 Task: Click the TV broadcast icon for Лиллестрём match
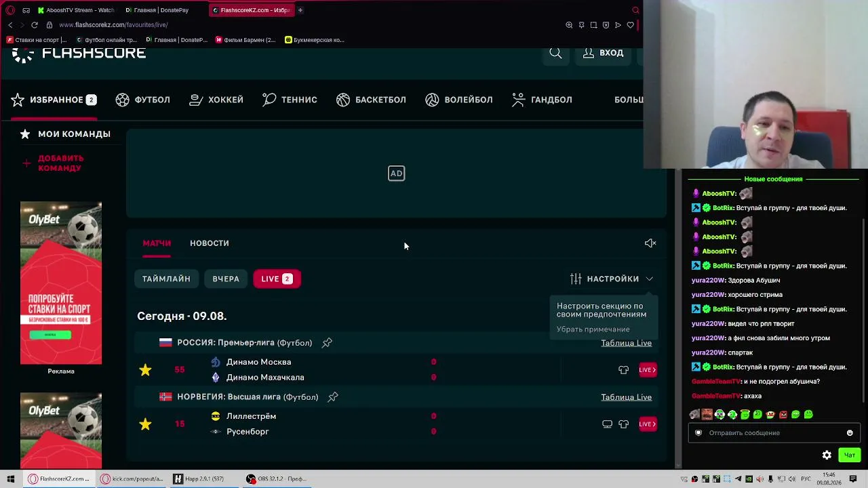click(607, 424)
